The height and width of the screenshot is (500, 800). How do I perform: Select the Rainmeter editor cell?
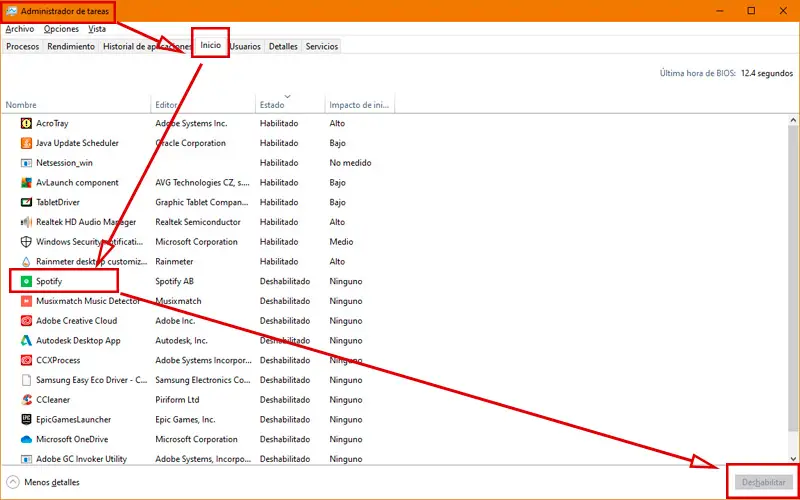point(174,262)
